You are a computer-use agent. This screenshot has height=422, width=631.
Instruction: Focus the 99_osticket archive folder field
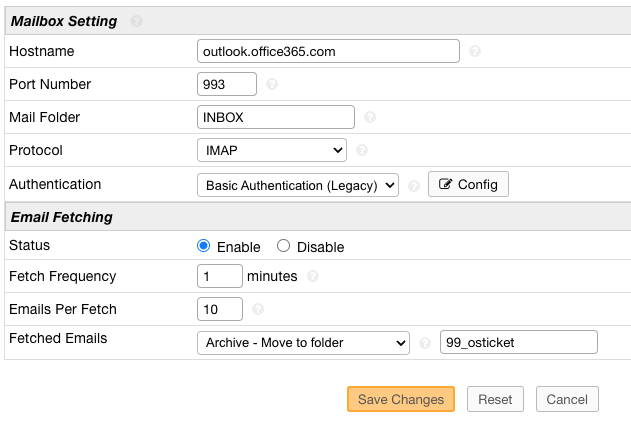518,342
